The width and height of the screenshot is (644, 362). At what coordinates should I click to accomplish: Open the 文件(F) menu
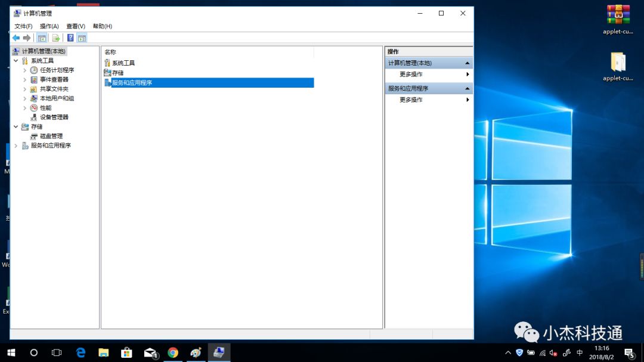coord(23,26)
